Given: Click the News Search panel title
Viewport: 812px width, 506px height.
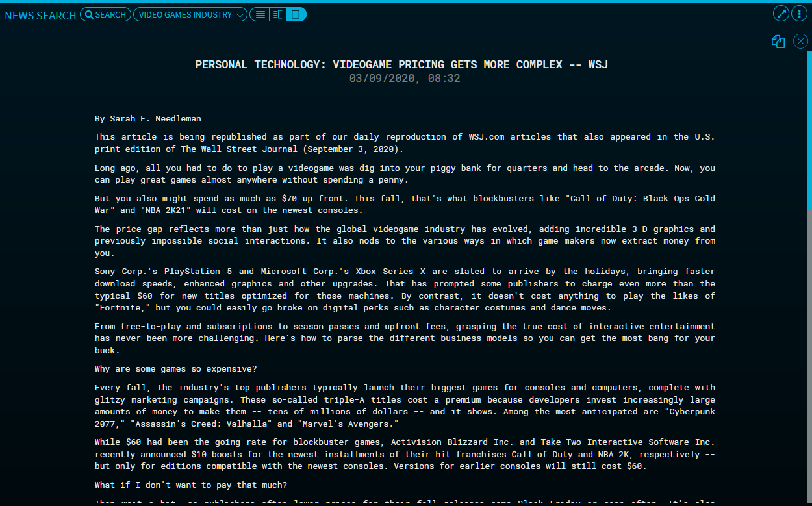Looking at the screenshot, I should coord(40,15).
